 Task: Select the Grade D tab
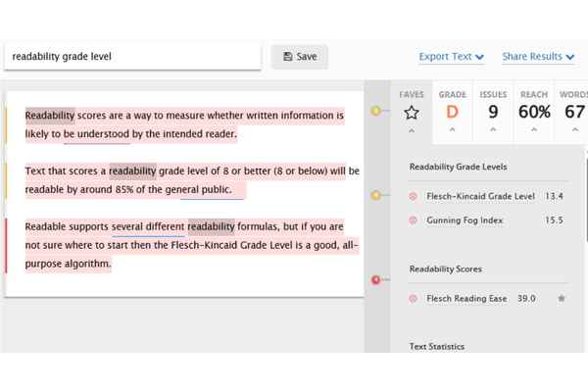pyautogui.click(x=452, y=112)
